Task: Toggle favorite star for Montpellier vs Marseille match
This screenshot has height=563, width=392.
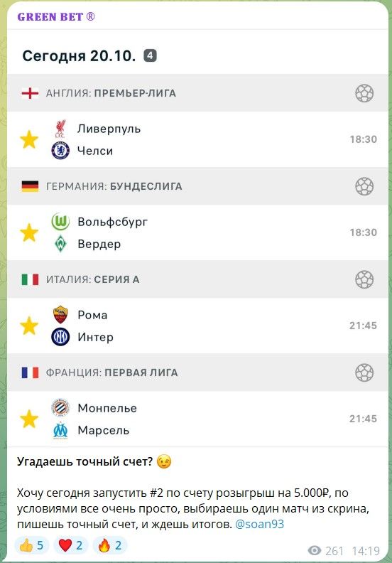Action: 29,419
